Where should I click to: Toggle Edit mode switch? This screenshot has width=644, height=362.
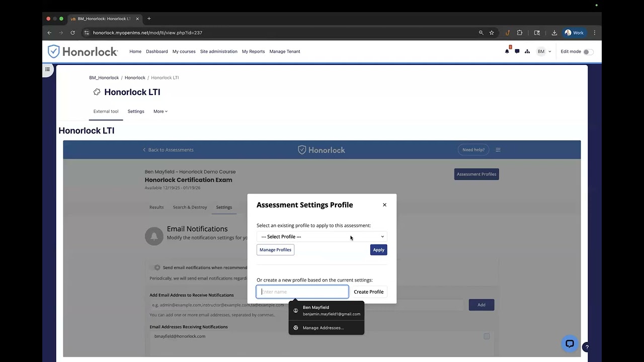(588, 52)
